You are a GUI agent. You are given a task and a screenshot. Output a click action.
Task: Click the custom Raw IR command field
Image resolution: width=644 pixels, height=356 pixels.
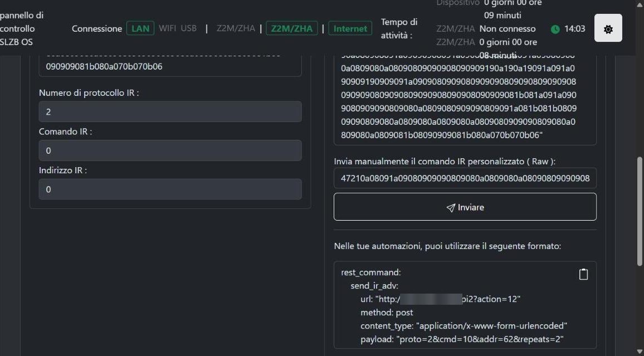pos(465,178)
